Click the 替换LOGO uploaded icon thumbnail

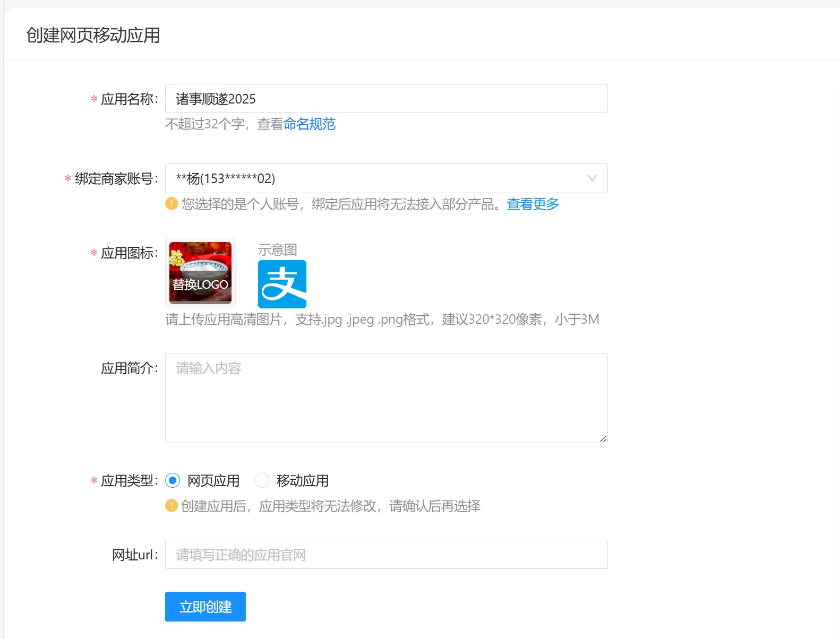pyautogui.click(x=200, y=273)
